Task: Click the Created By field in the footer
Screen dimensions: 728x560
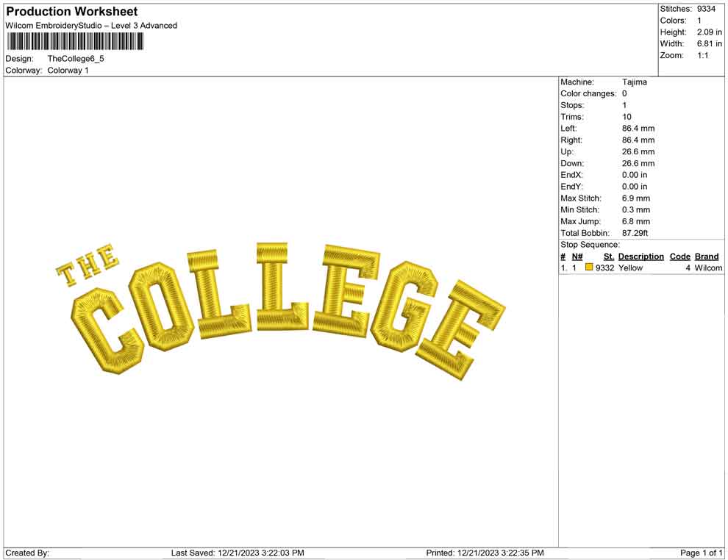Action: pos(28,552)
